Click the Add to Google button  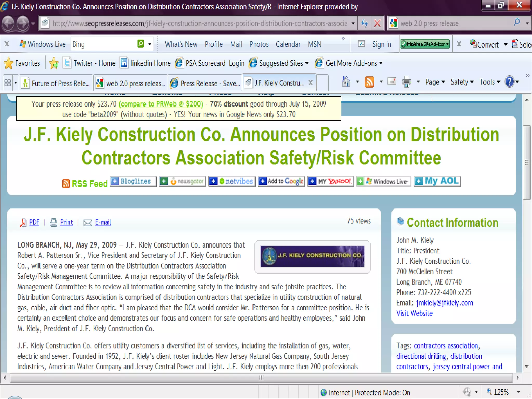pyautogui.click(x=281, y=181)
